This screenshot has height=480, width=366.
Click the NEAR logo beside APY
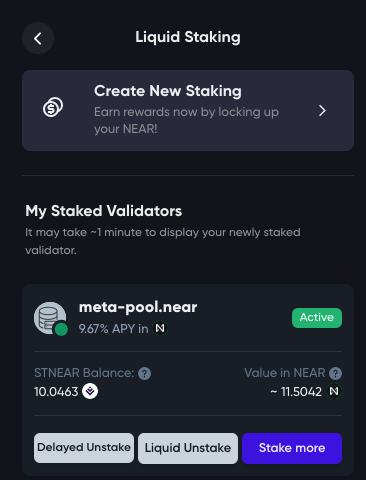[x=160, y=328]
